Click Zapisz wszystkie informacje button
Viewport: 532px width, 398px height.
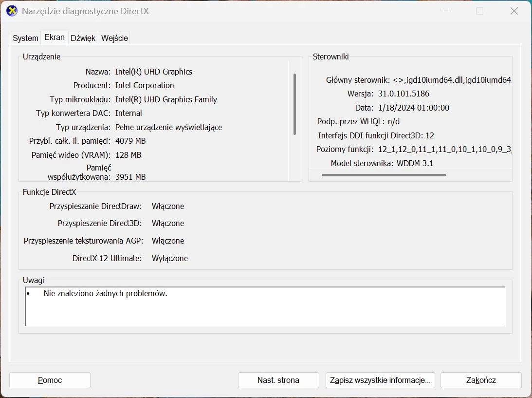point(380,380)
